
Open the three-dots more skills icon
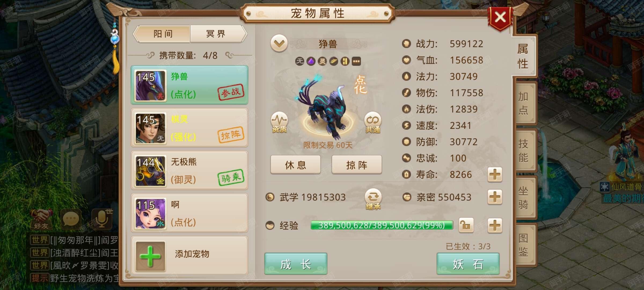coord(356,61)
